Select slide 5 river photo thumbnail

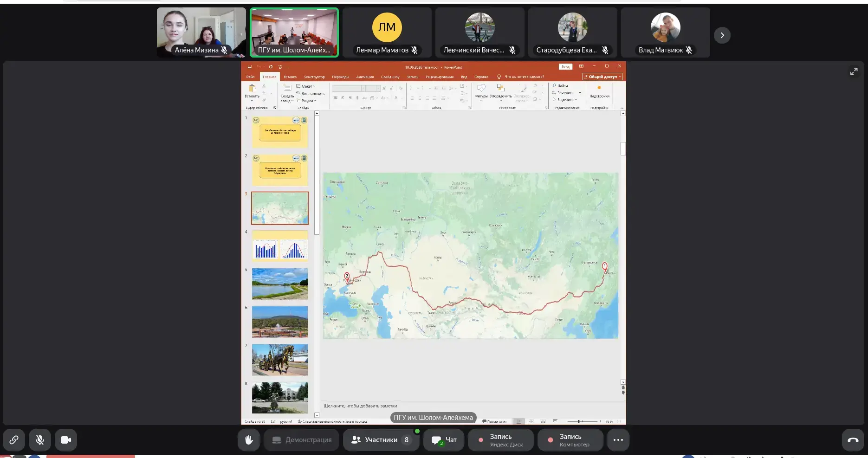pos(280,284)
